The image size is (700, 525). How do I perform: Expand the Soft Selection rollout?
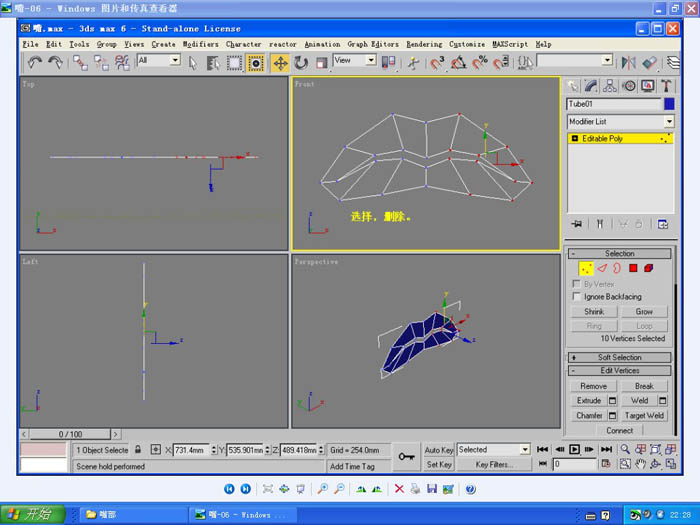619,357
